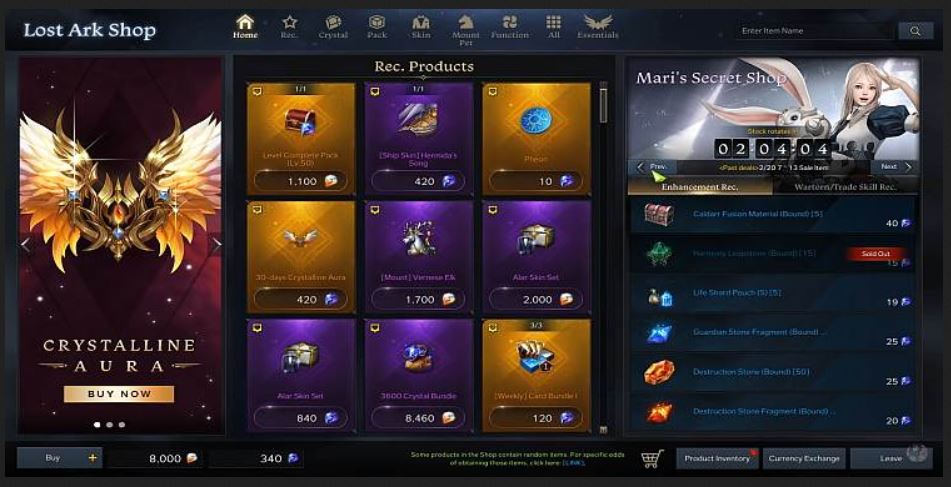The height and width of the screenshot is (487, 951).
Task: Select the Pheon product icon
Action: [536, 121]
